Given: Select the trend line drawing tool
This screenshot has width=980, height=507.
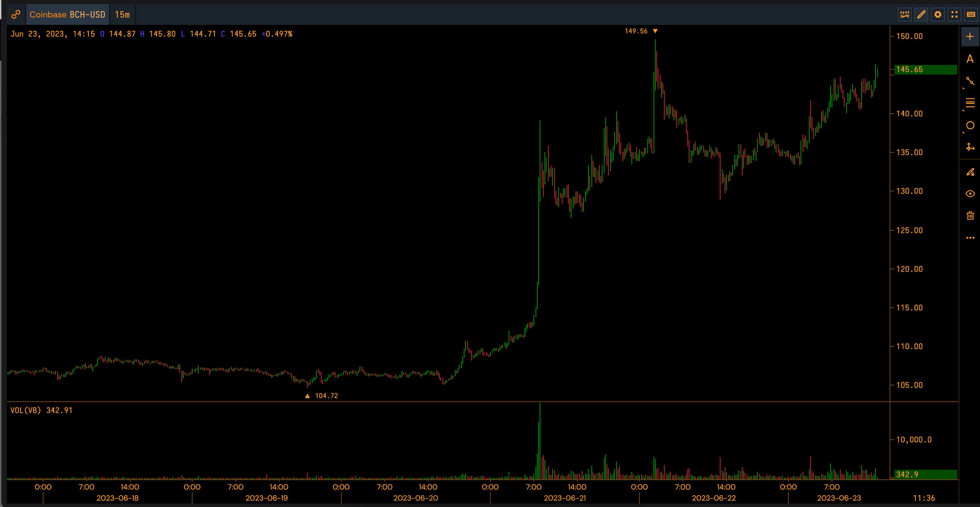Looking at the screenshot, I should pos(970,81).
